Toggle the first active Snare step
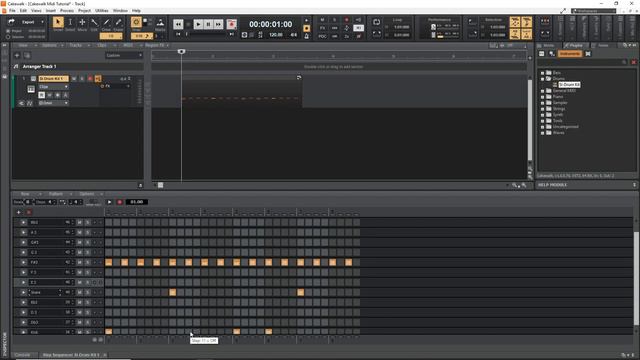Viewport: 640px width, 360px height. pos(173,292)
